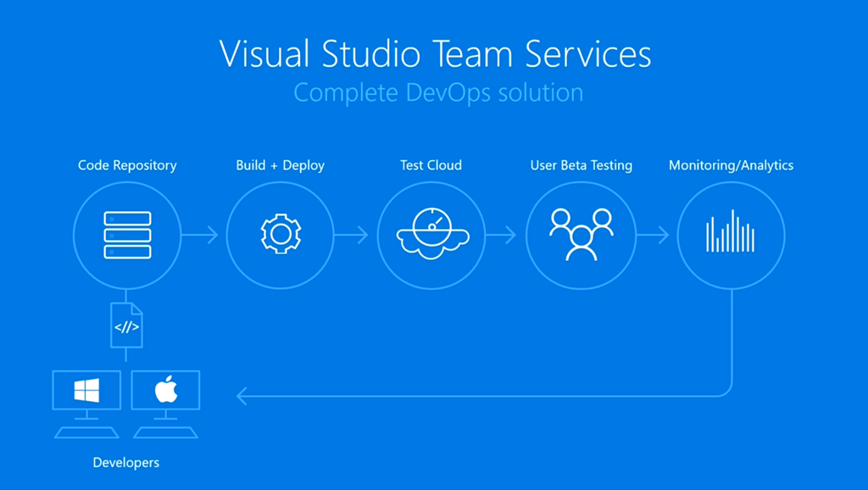This screenshot has width=868, height=490.
Task: Click the 'Complete DevOps solution' subtitle
Action: (x=438, y=92)
